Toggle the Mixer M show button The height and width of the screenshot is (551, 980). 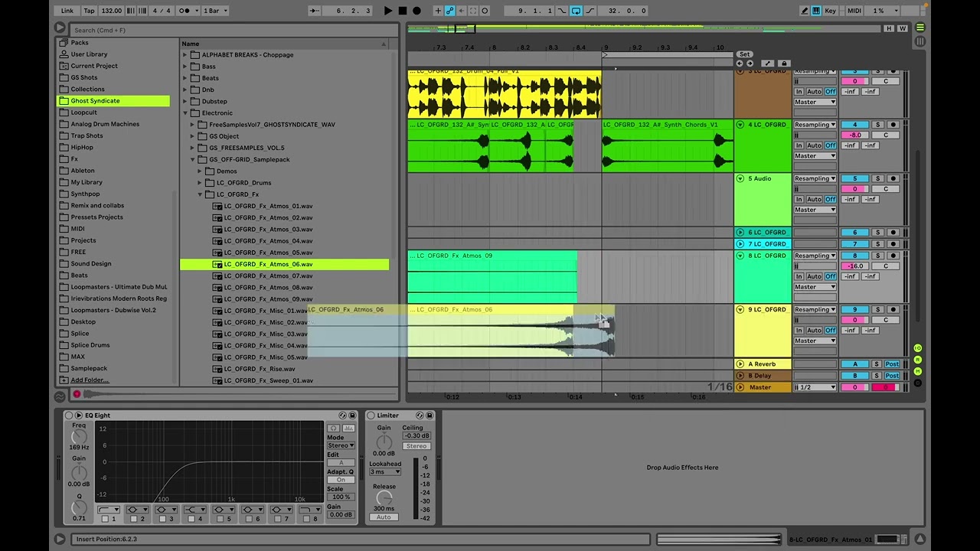click(x=918, y=371)
